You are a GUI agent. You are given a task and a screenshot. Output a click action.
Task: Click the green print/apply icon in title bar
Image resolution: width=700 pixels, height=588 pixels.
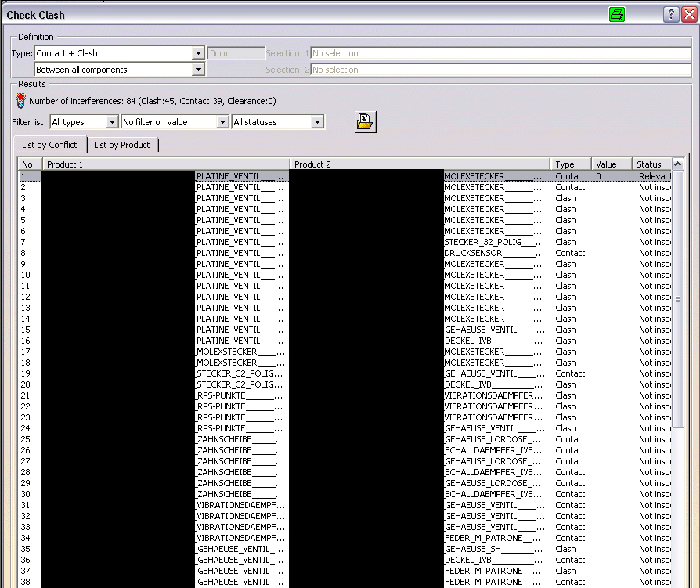pyautogui.click(x=616, y=15)
